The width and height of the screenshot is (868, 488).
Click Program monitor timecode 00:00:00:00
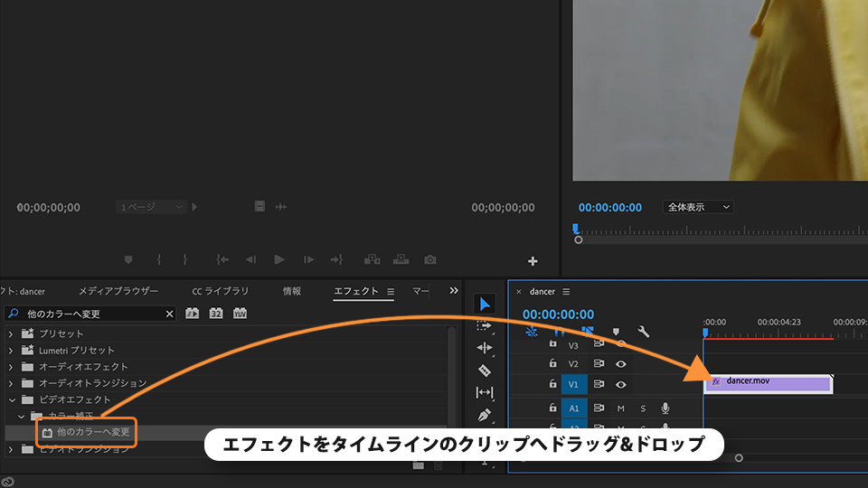click(610, 208)
